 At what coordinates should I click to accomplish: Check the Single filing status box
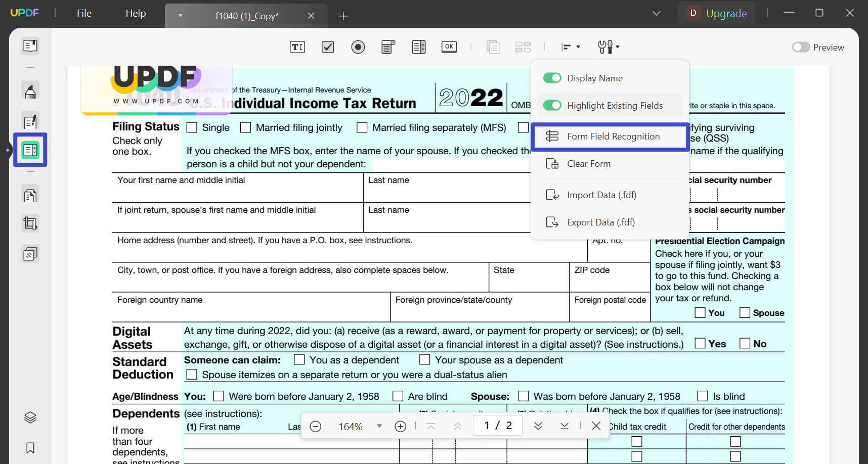192,128
